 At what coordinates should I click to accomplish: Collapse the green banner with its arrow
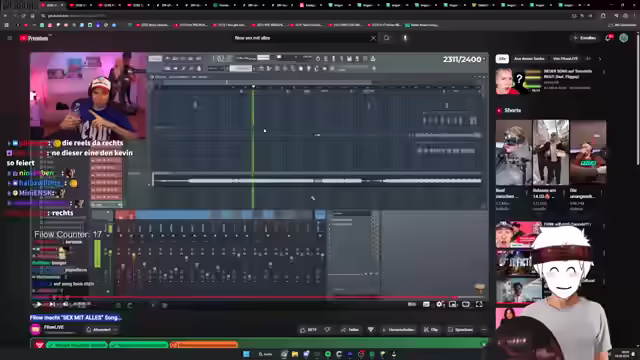[484, 344]
